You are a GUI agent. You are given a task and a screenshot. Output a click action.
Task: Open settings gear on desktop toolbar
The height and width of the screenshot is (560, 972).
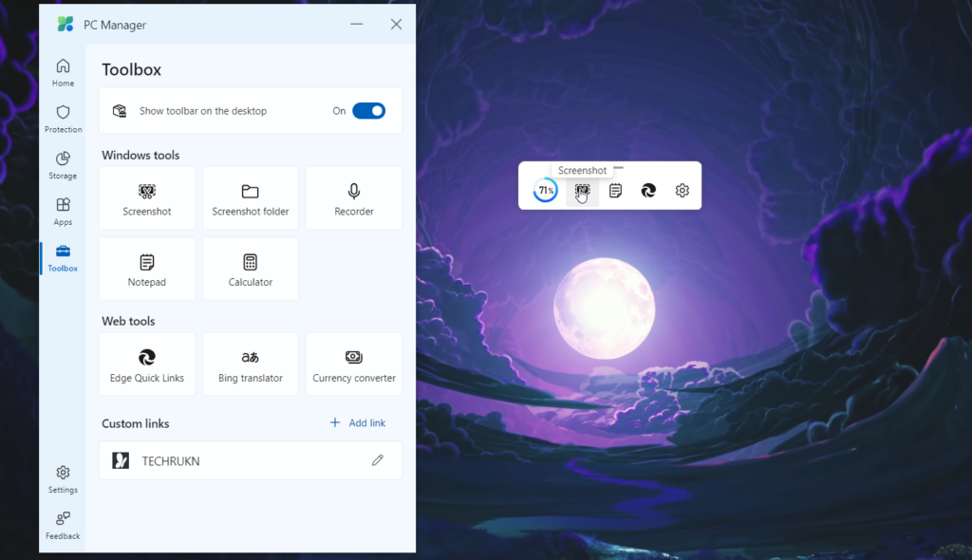pyautogui.click(x=682, y=191)
